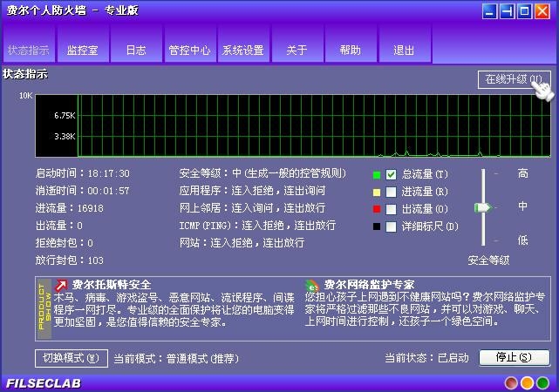Uncheck the 总流量(T) checkbox
The image size is (559, 392).
392,174
